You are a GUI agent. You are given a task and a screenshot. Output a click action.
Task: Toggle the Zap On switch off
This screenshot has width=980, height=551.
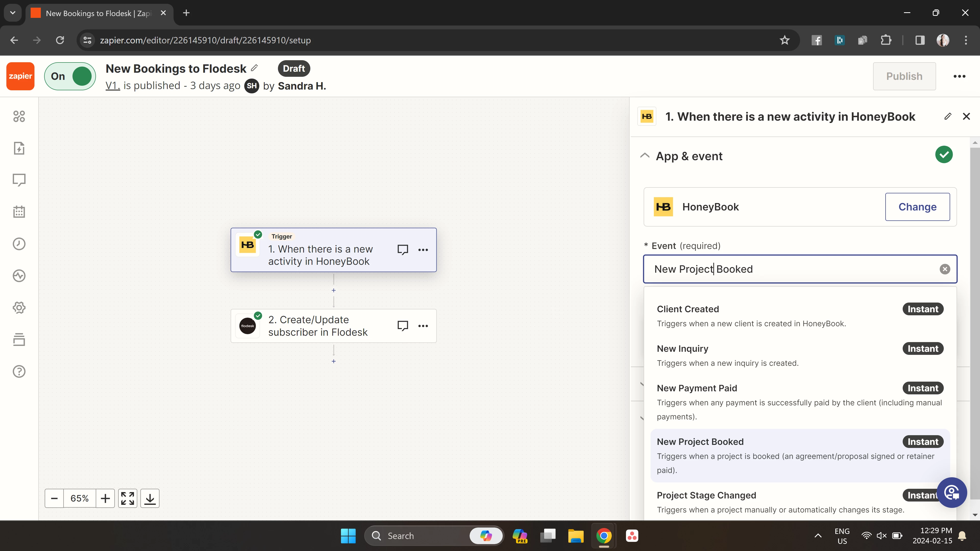point(70,77)
